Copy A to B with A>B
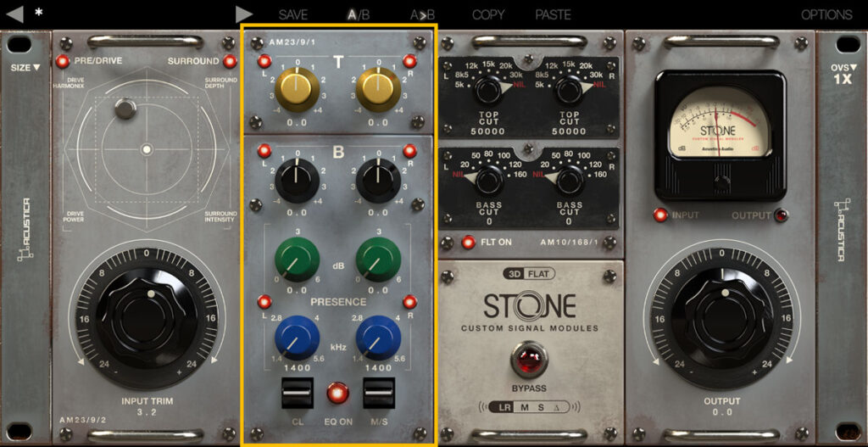Screen dimensions: 868x447 coord(422,15)
